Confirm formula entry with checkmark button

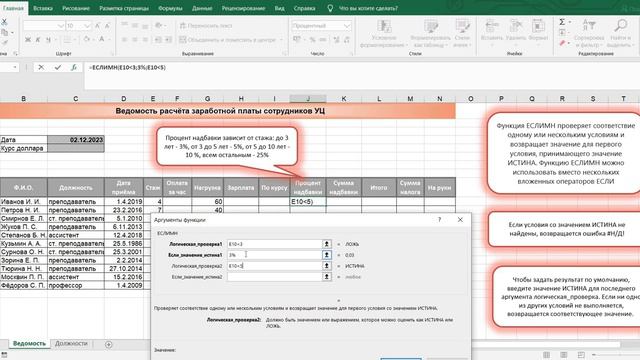[58, 67]
